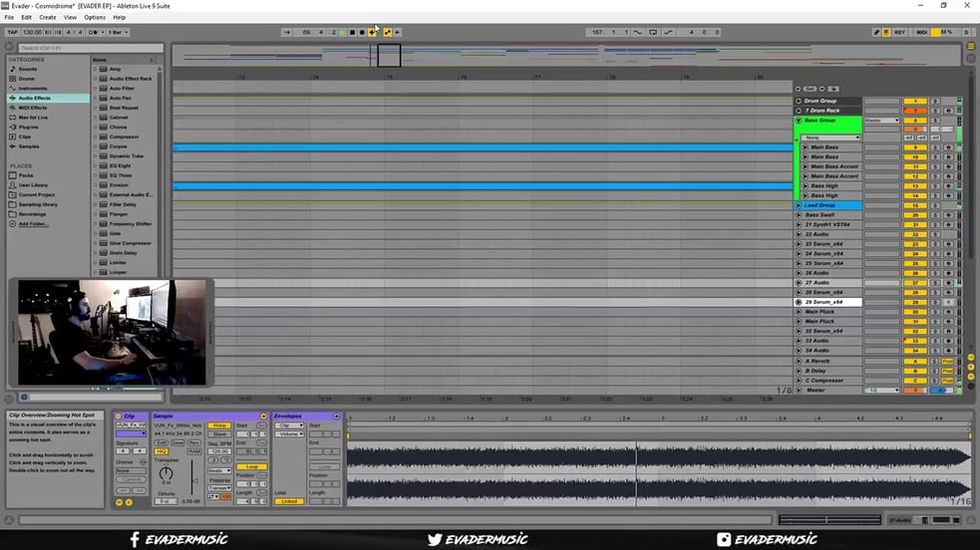Click the Play button in transport

(343, 32)
